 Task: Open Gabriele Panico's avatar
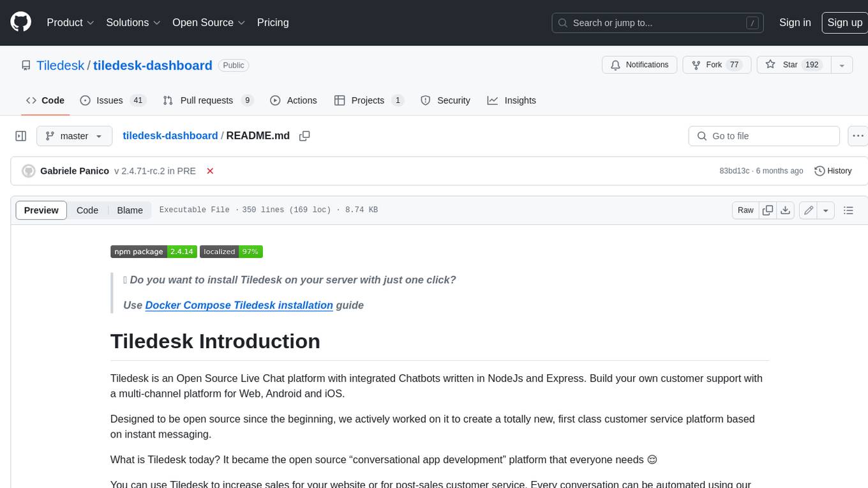click(x=28, y=171)
